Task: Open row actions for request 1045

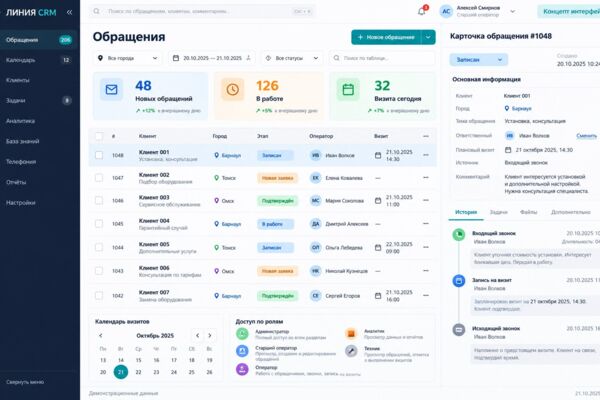Action: tap(426, 224)
